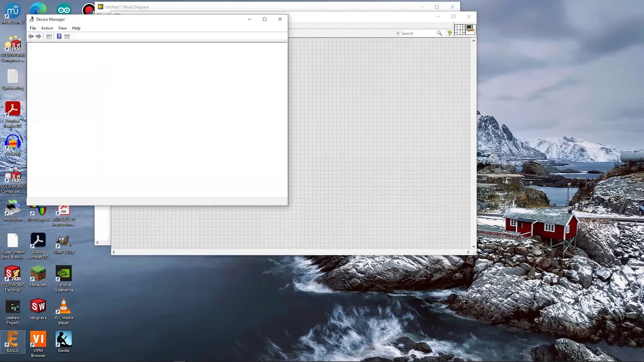Select the setup.exe desktop icon

[x=38, y=310]
